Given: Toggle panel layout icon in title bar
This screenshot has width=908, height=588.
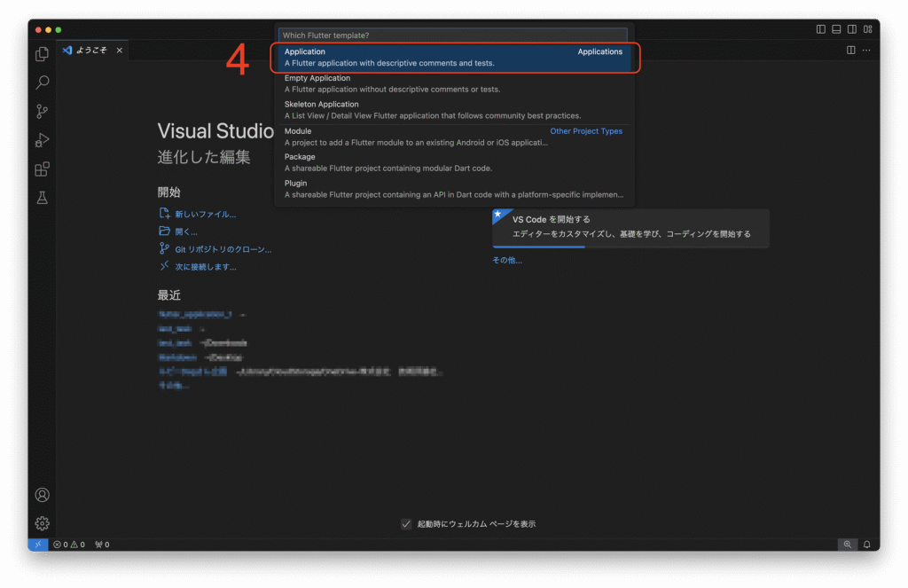Looking at the screenshot, I should pos(836,29).
